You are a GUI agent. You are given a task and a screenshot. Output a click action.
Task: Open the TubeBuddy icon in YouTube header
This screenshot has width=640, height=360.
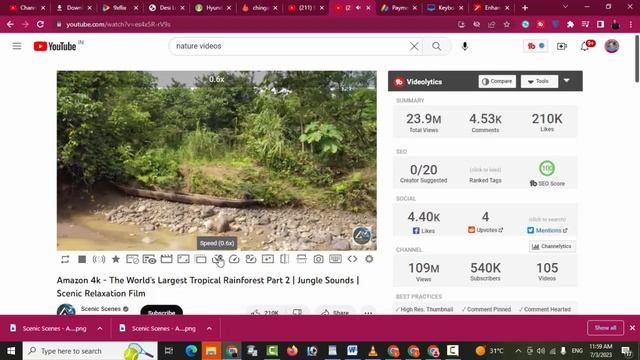pos(536,46)
